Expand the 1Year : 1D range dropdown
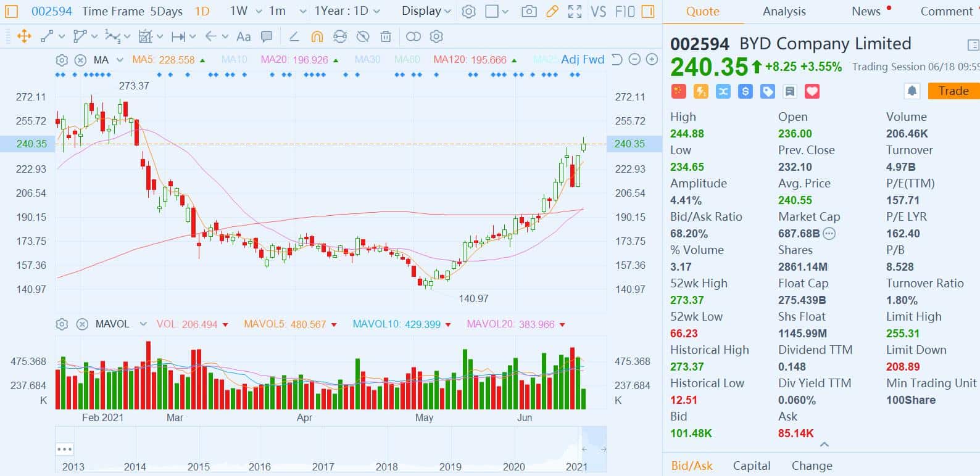The width and height of the screenshot is (980, 476). 347,11
